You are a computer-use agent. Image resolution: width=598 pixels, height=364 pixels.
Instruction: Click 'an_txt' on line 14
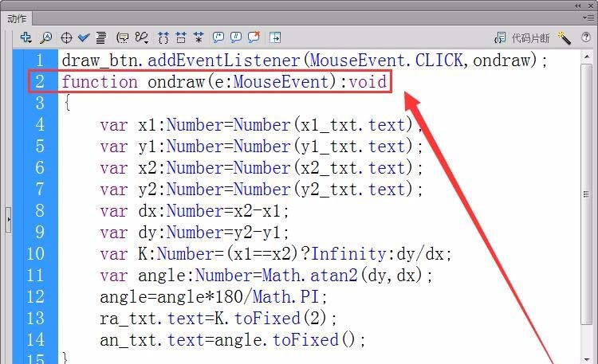coord(128,339)
